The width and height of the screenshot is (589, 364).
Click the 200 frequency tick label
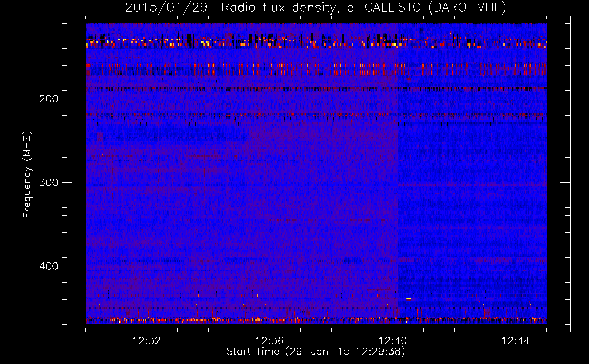pos(49,99)
